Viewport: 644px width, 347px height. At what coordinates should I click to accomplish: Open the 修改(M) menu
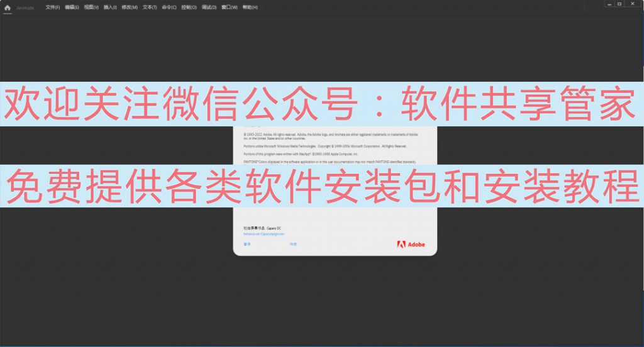pyautogui.click(x=130, y=8)
